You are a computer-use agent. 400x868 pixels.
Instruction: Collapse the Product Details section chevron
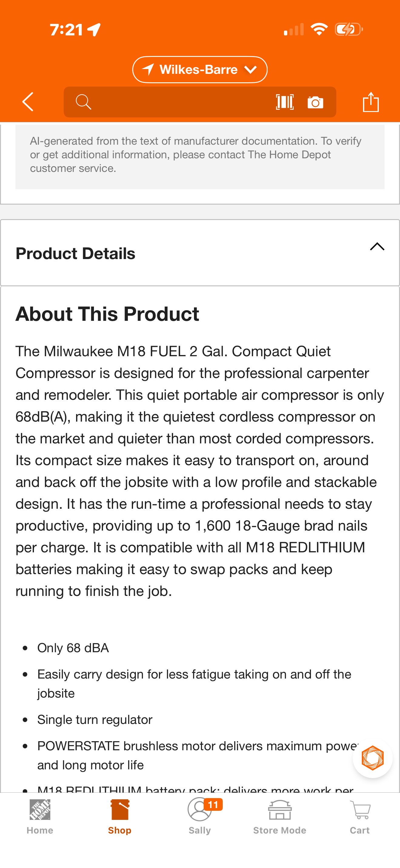(377, 247)
